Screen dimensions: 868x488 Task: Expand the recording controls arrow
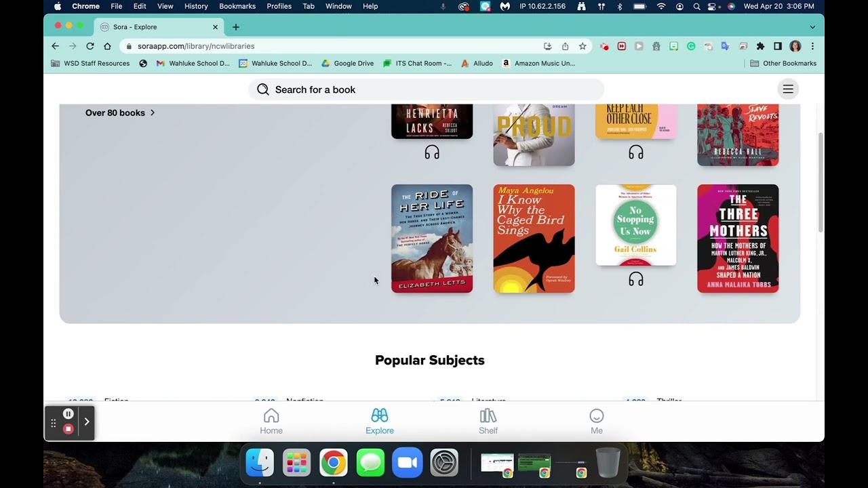[87, 422]
